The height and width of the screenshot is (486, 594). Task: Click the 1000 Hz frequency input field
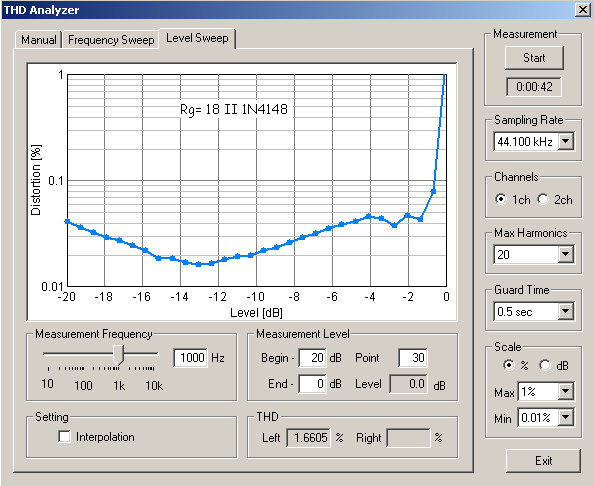click(191, 358)
